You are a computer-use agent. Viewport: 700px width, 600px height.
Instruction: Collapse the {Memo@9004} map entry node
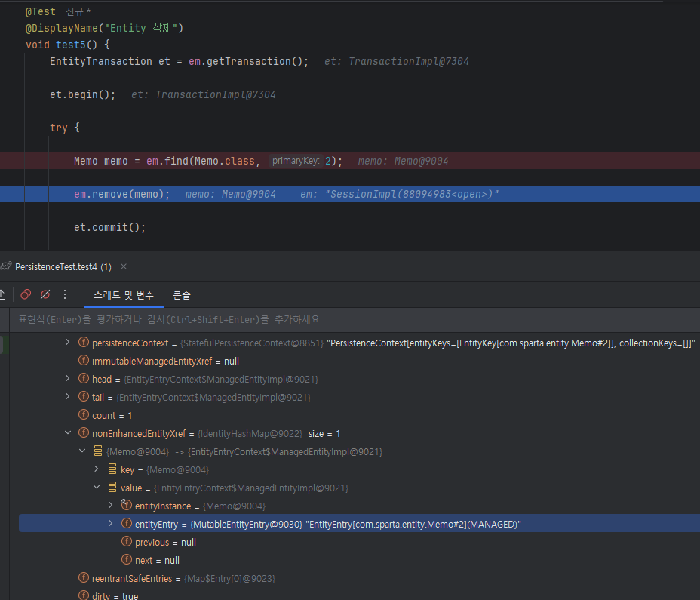(82, 451)
